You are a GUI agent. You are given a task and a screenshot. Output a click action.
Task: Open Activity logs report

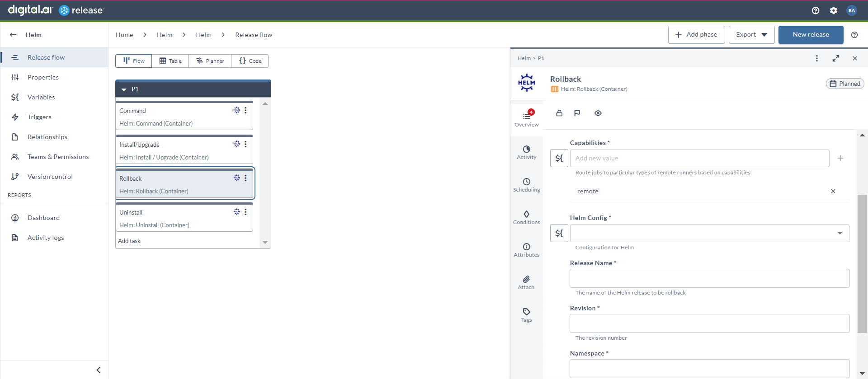[x=54, y=238]
